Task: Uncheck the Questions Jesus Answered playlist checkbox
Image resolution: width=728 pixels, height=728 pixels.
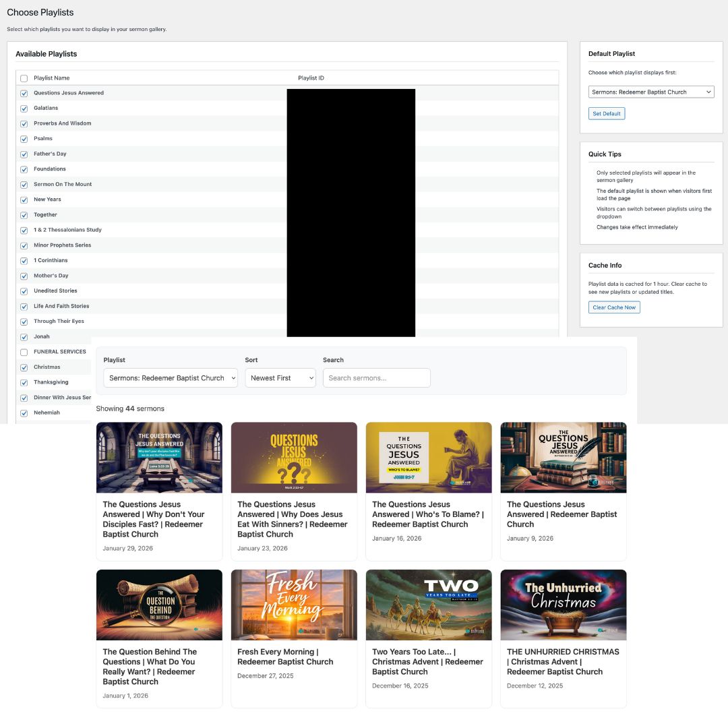Action: 24,94
